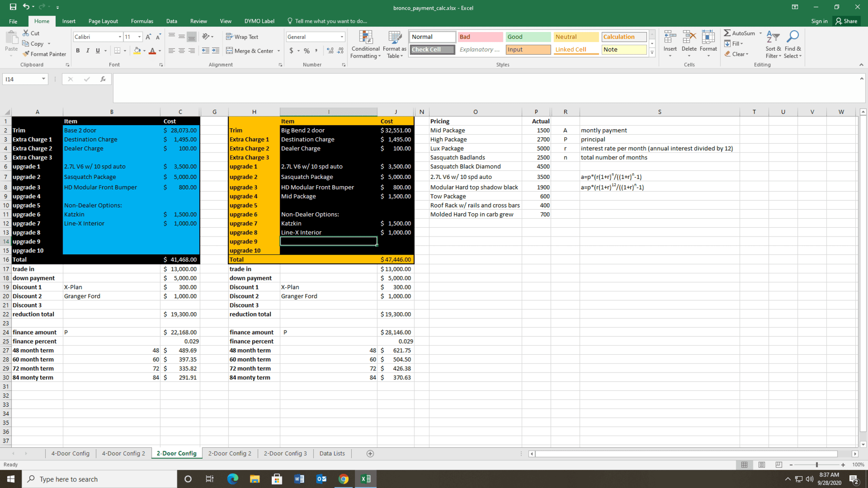Click the Share button

click(x=847, y=21)
